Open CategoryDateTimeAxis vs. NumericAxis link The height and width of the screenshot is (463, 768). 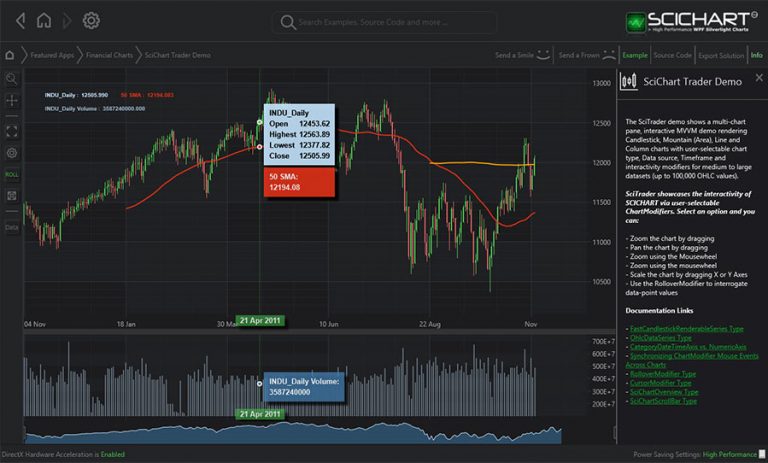point(688,347)
